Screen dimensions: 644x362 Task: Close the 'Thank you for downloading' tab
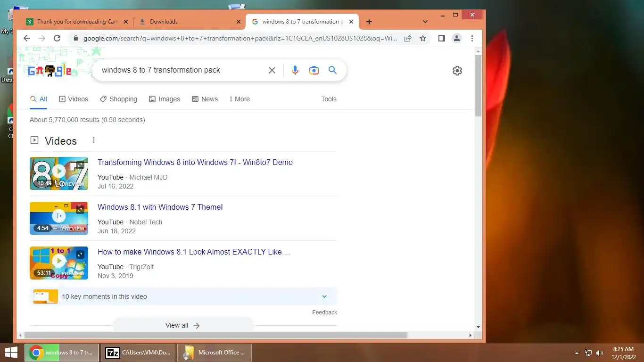pyautogui.click(x=126, y=22)
